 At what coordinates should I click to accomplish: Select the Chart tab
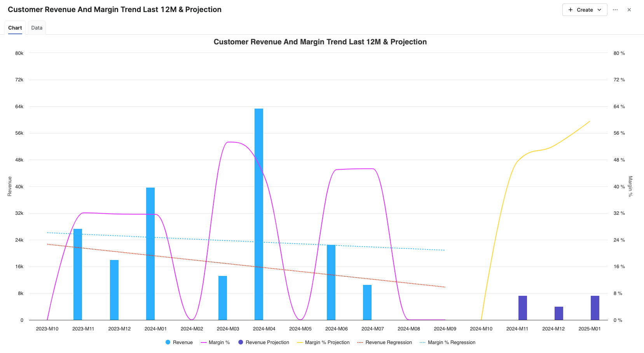15,28
